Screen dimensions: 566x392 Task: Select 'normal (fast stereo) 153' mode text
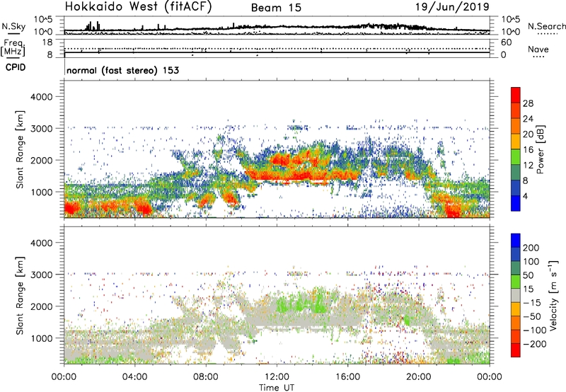coord(122,70)
